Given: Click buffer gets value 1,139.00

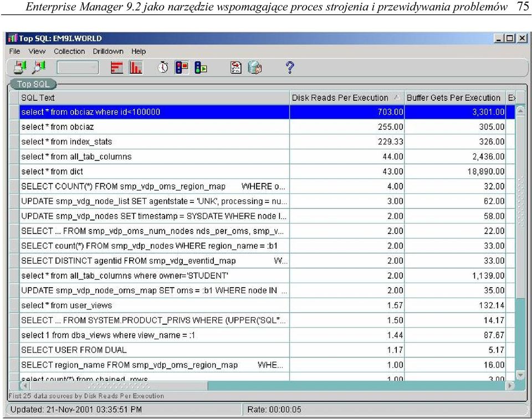Looking at the screenshot, I should point(488,276).
